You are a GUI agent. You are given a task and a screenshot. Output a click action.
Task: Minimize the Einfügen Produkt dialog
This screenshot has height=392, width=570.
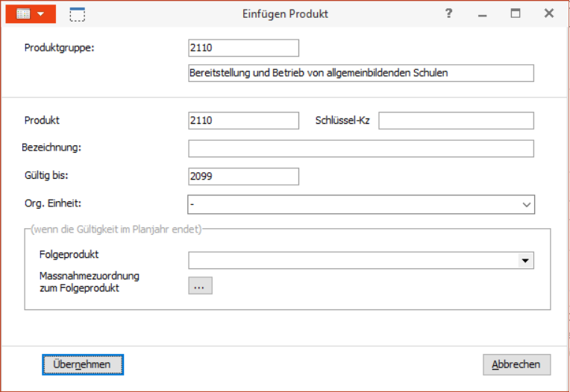click(483, 14)
